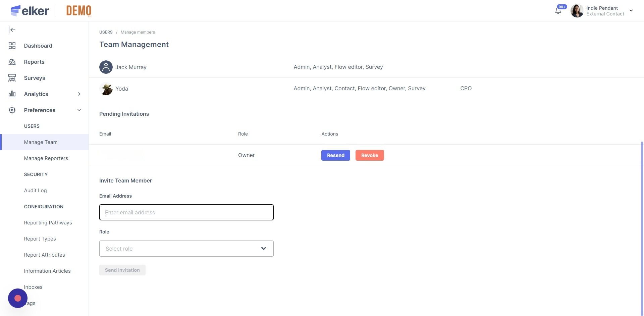Click the Preferences gear icon
644x316 pixels.
(12, 110)
